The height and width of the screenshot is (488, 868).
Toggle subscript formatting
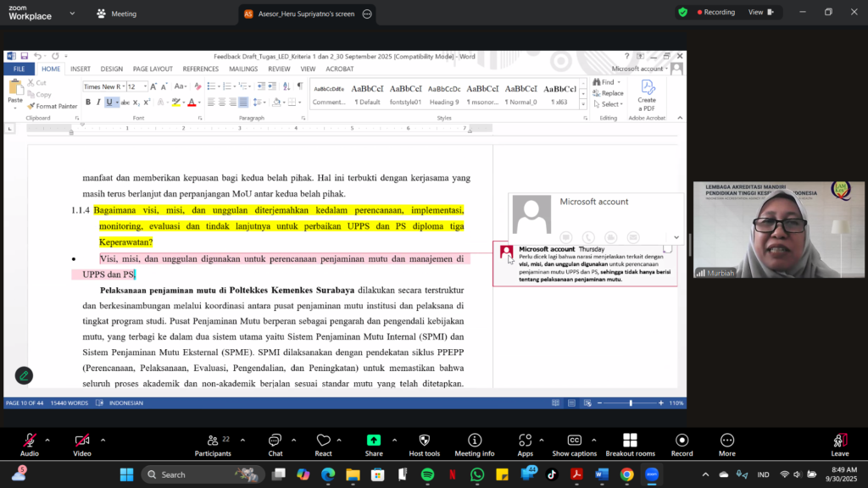click(x=136, y=103)
